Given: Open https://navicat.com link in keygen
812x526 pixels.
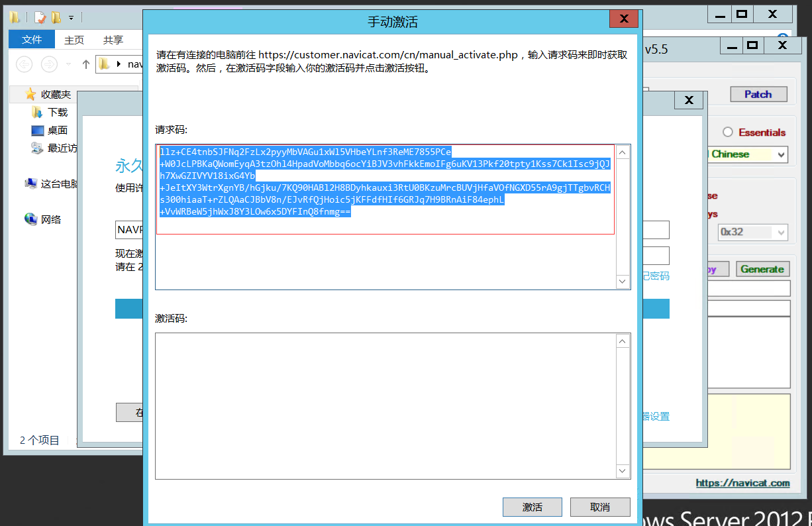Looking at the screenshot, I should pyautogui.click(x=742, y=483).
